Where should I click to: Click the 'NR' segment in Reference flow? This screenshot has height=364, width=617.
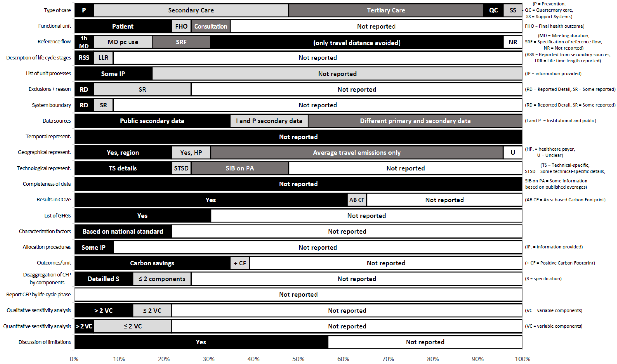[513, 42]
